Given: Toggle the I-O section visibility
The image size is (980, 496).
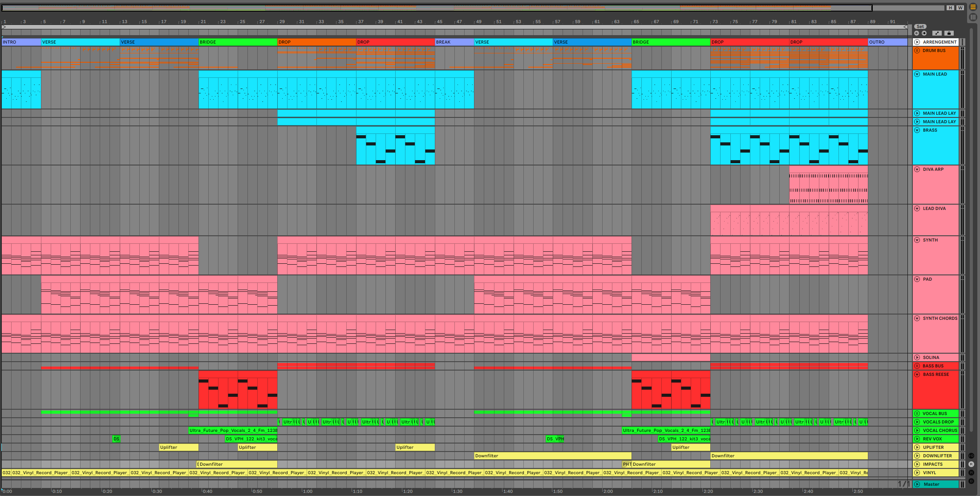Looking at the screenshot, I should click(x=971, y=456).
